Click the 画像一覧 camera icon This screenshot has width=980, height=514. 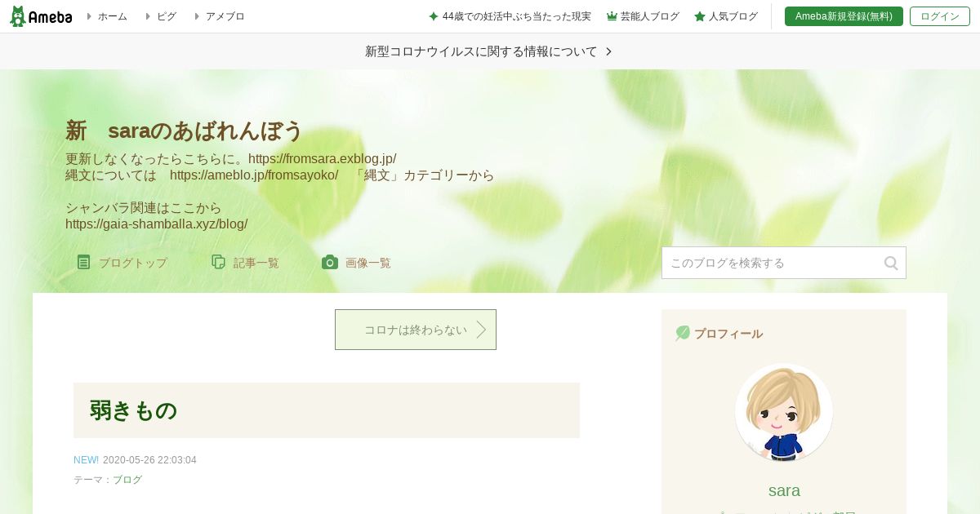pos(330,262)
